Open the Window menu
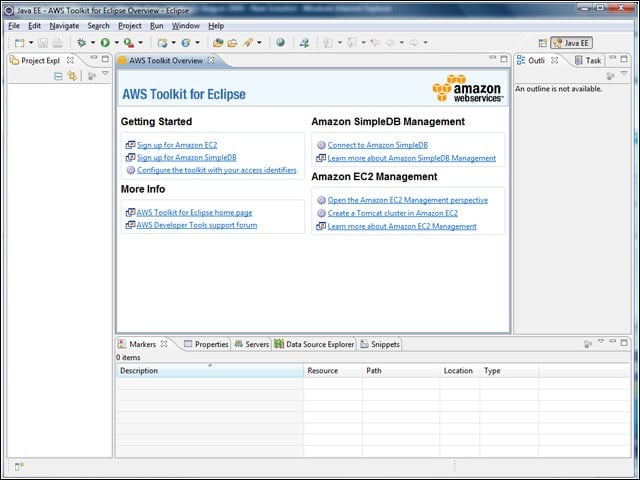640x480 pixels. click(x=185, y=26)
